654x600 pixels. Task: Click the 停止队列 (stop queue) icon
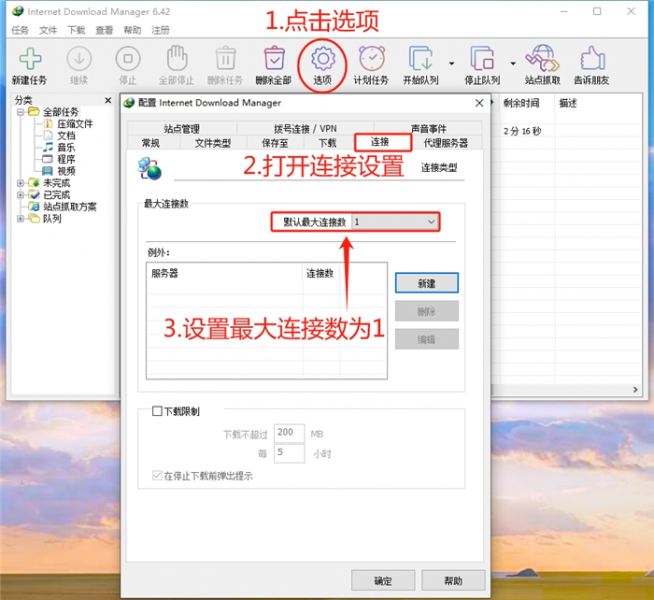(x=482, y=59)
